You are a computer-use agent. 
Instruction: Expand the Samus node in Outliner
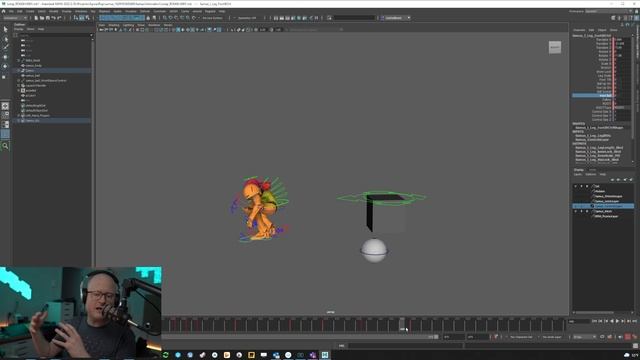point(18,70)
